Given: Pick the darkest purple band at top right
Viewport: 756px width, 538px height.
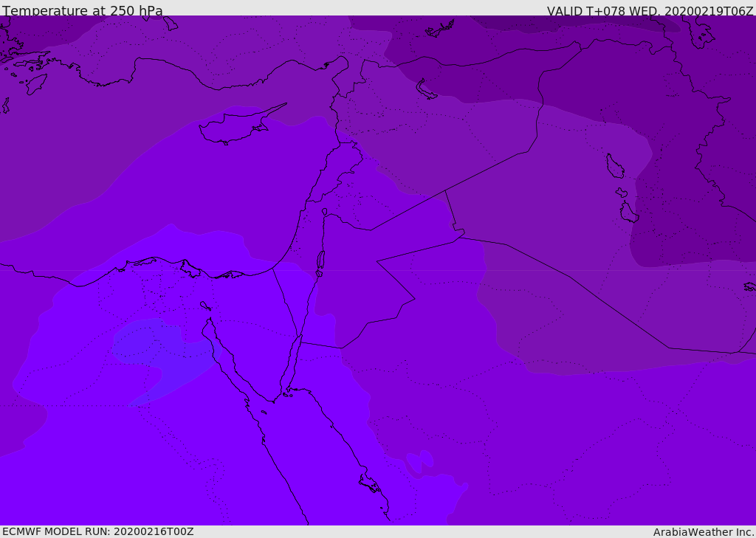Looking at the screenshot, I should [576, 22].
